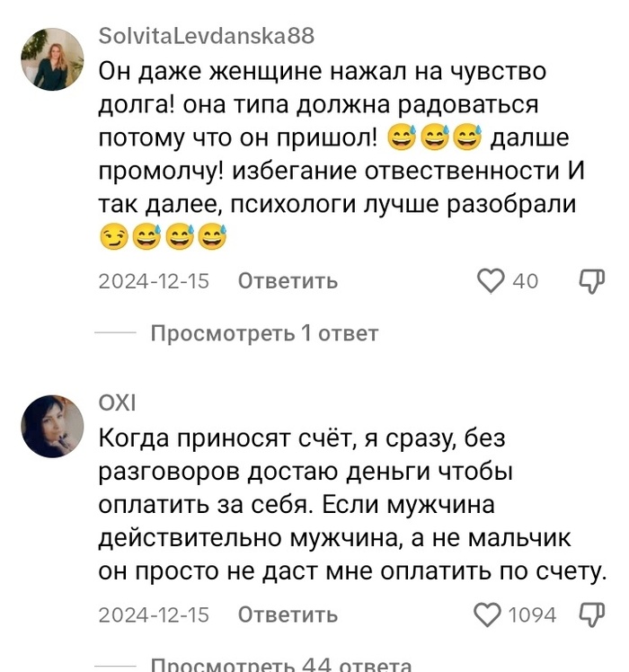This screenshot has width=629, height=672.
Task: Click the 2024-12-15 date on SolvitaLevdanska88's comment
Action: point(154,281)
